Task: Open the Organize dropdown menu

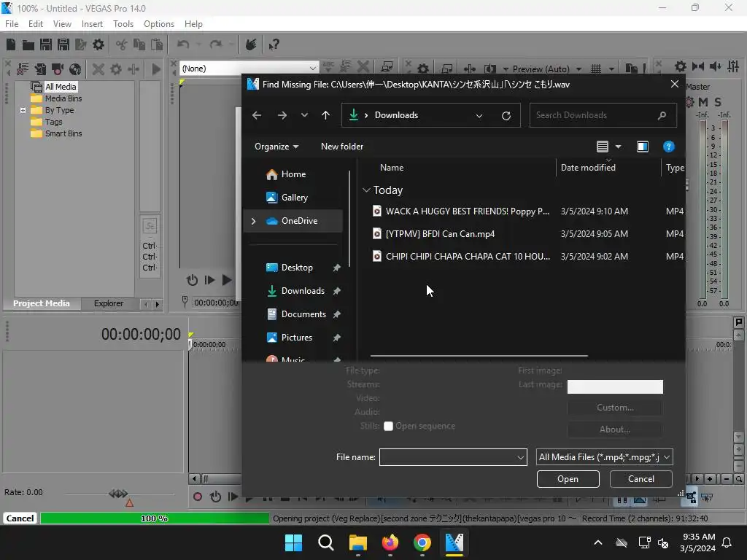Action: pyautogui.click(x=276, y=147)
